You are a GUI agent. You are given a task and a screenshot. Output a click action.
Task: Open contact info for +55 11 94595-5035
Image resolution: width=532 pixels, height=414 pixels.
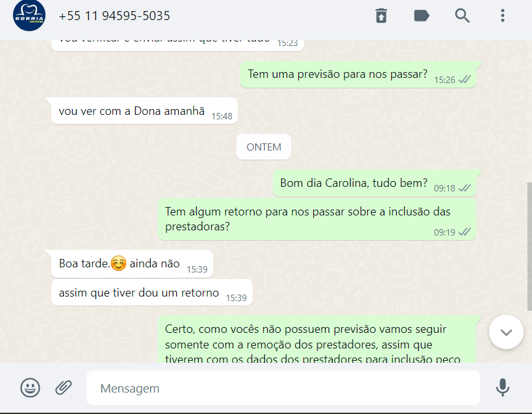tap(114, 16)
